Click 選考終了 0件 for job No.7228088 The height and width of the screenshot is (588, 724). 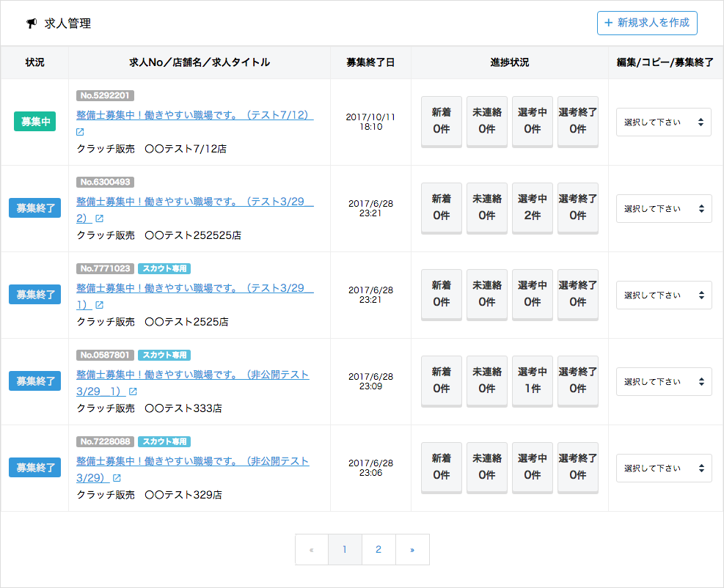tap(578, 467)
